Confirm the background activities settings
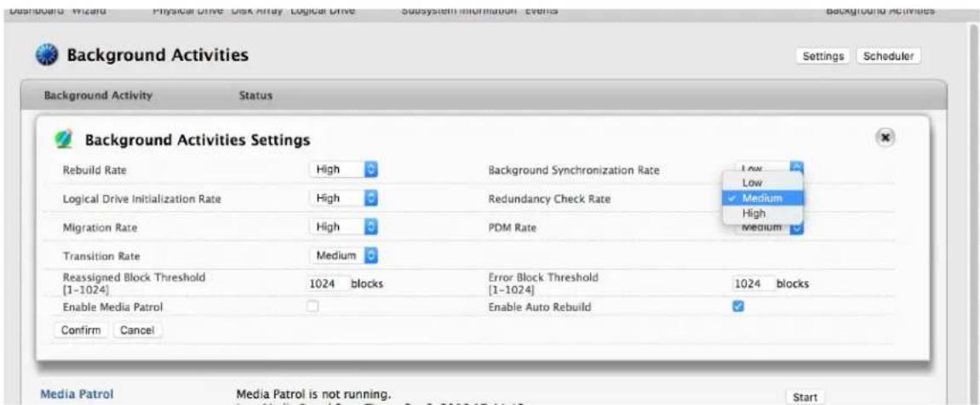The width and height of the screenshot is (980, 405). [x=81, y=330]
